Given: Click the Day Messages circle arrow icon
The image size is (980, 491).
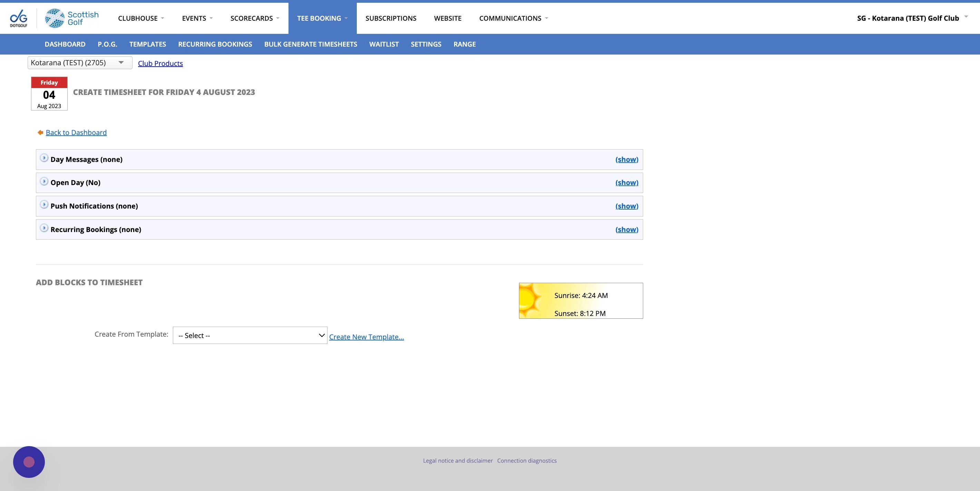Looking at the screenshot, I should point(44,158).
